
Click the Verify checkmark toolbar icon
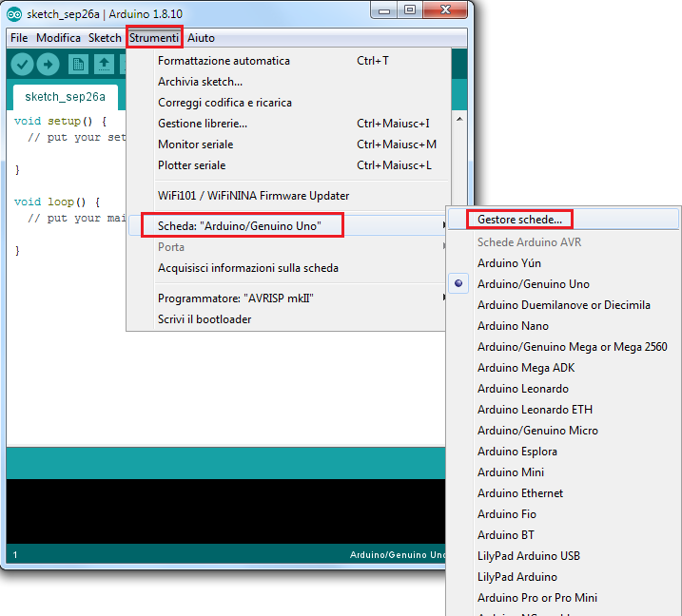pos(22,65)
